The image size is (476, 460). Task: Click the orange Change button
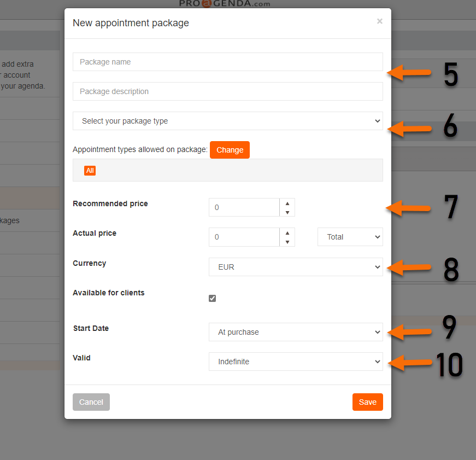[230, 149]
